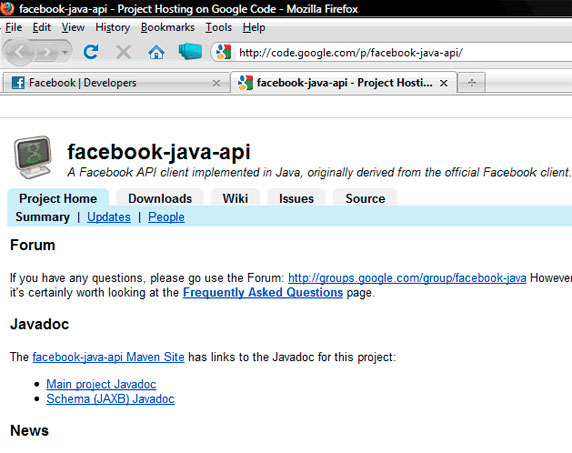Image resolution: width=572 pixels, height=453 pixels.
Task: Open the Frequently Asked Questions link
Action: (x=263, y=293)
